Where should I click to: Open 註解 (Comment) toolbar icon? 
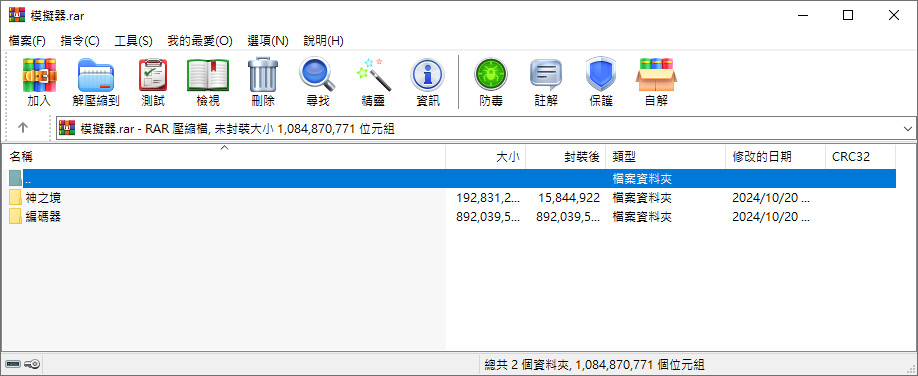click(546, 75)
